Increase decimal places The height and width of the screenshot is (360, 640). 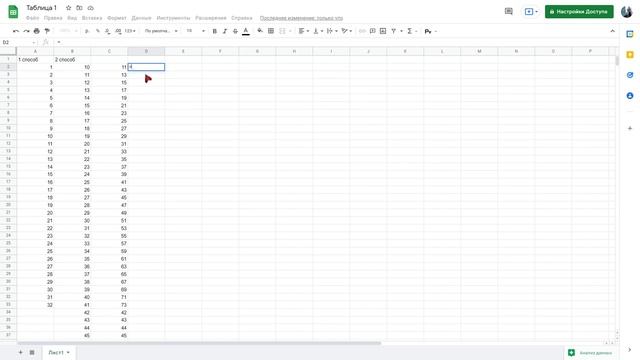118,31
